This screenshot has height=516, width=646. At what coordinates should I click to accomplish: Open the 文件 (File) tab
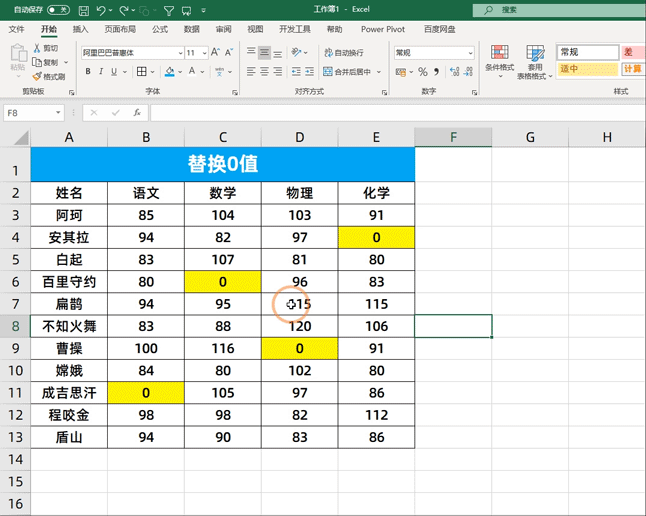[x=16, y=29]
